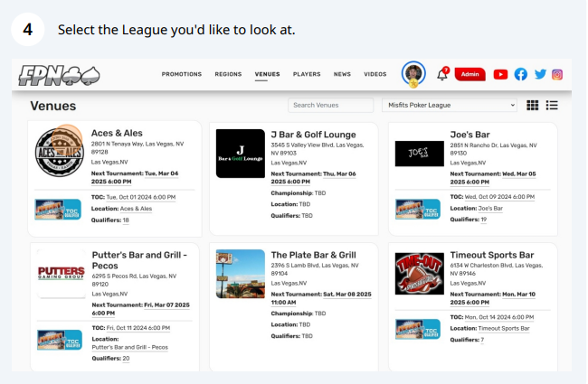Viewport: 588px width, 384px height.
Task: Click address 2851 N Rancho Dr
Action: (x=494, y=149)
